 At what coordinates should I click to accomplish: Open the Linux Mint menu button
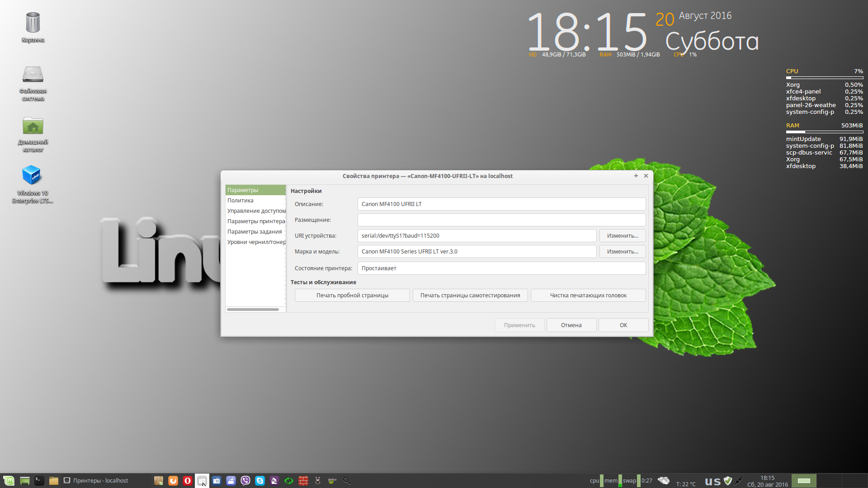[x=9, y=481]
